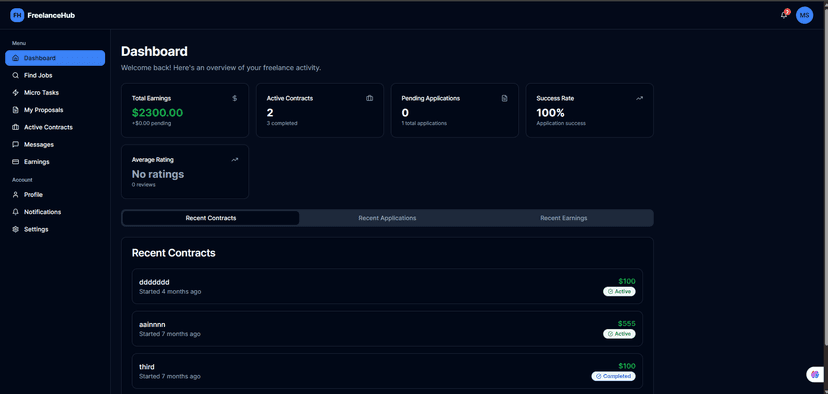The width and height of the screenshot is (828, 394).
Task: Click the FH FreelanceHub logo
Action: point(42,15)
